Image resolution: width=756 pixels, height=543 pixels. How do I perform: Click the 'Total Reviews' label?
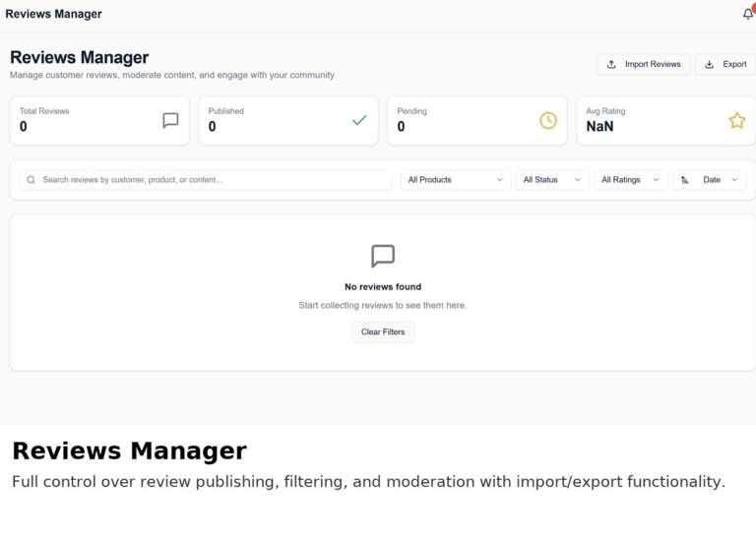pyautogui.click(x=44, y=111)
